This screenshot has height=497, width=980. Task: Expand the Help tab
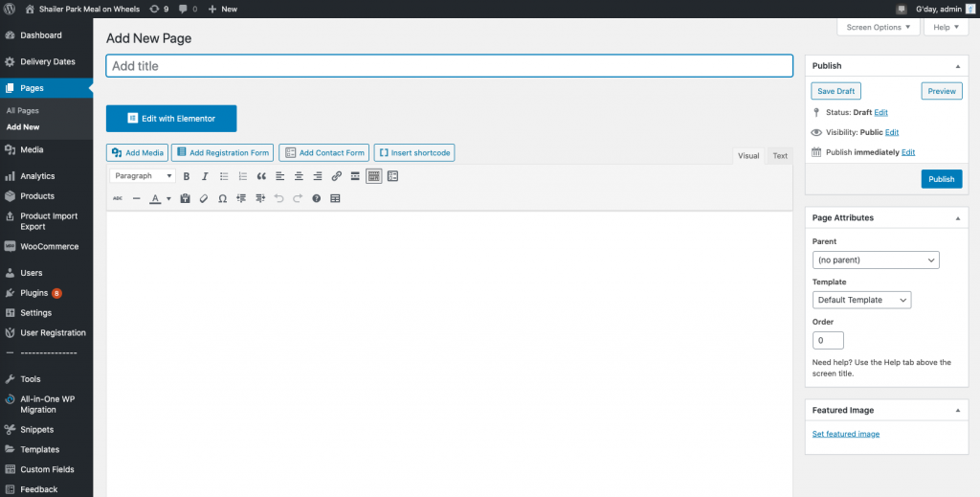coord(946,28)
